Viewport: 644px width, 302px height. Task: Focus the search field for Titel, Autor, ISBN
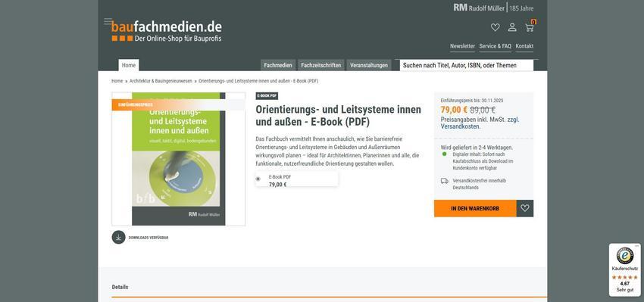click(467, 65)
